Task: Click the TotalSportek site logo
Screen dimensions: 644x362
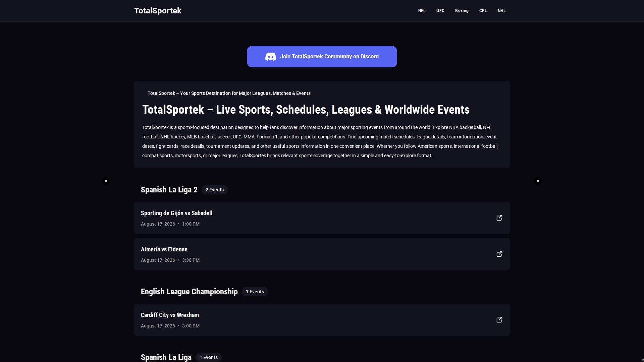Action: (x=158, y=11)
